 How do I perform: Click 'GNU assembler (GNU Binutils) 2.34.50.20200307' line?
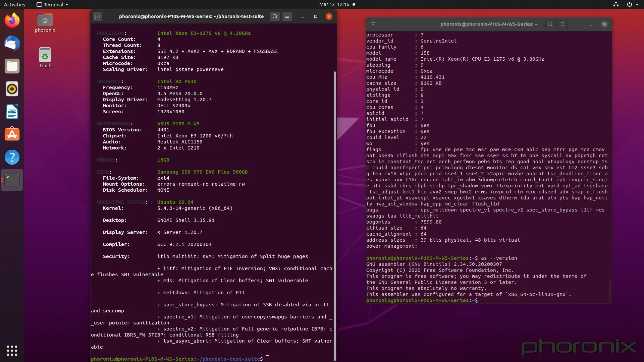click(434, 264)
